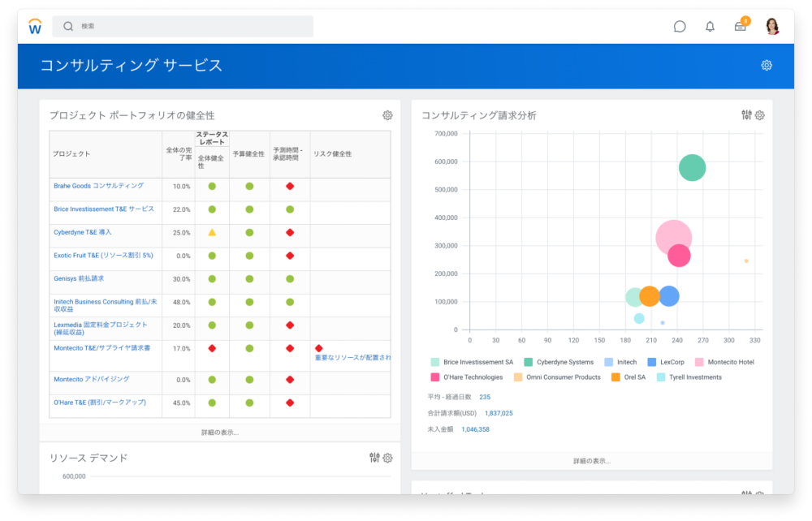Click green overall health dot in Brahe Goods row
The width and height of the screenshot is (812, 521).
(212, 187)
